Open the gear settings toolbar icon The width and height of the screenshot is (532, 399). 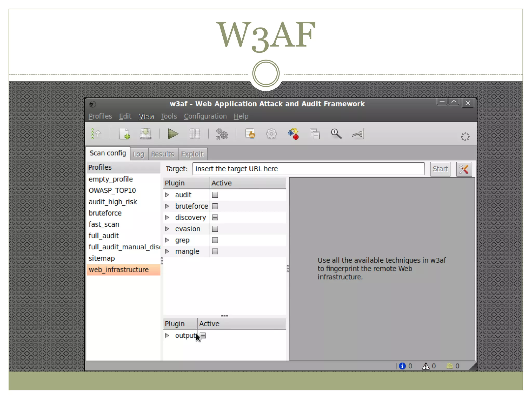click(x=271, y=134)
